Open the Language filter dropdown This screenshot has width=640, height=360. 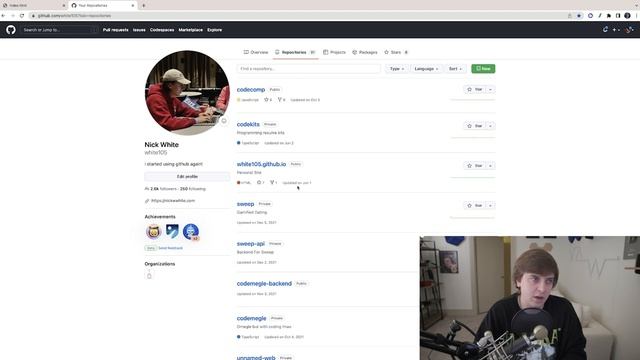click(426, 69)
